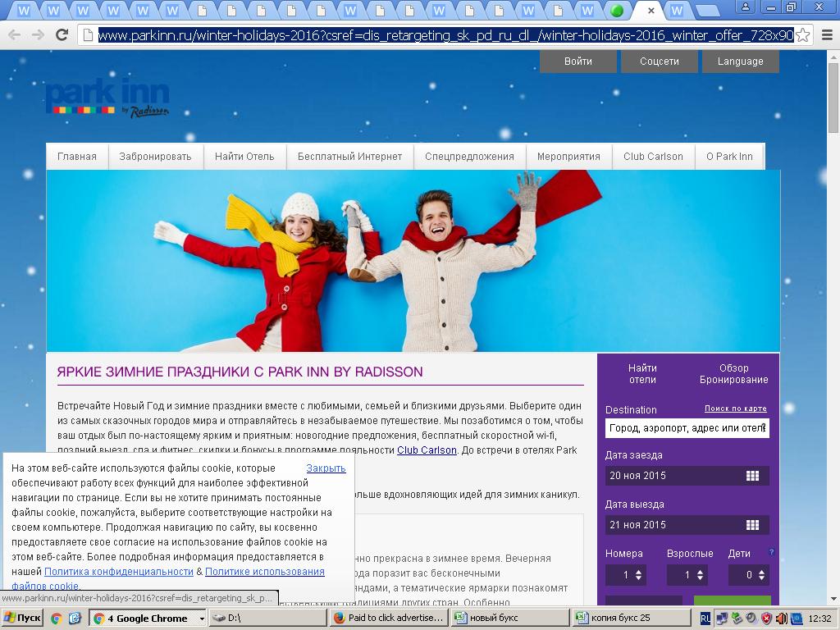The width and height of the screenshot is (840, 630).
Task: Click the check-in date field 20 ноя 2015
Action: pyautogui.click(x=687, y=476)
